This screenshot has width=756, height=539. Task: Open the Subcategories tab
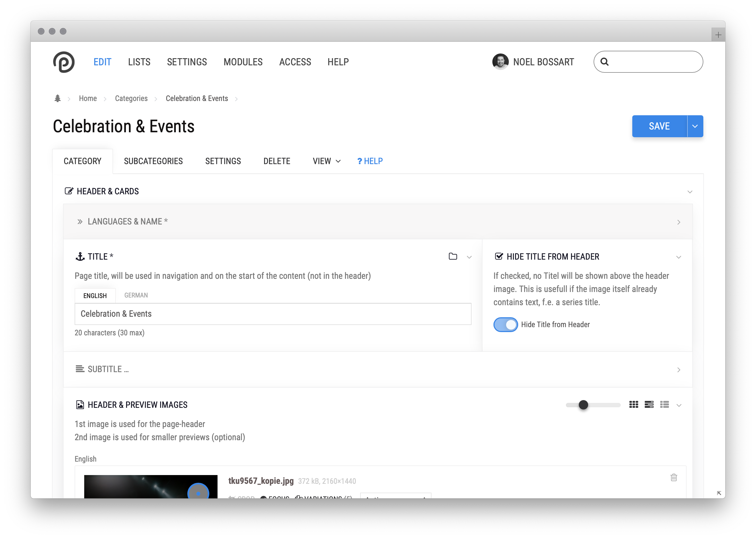coord(153,161)
